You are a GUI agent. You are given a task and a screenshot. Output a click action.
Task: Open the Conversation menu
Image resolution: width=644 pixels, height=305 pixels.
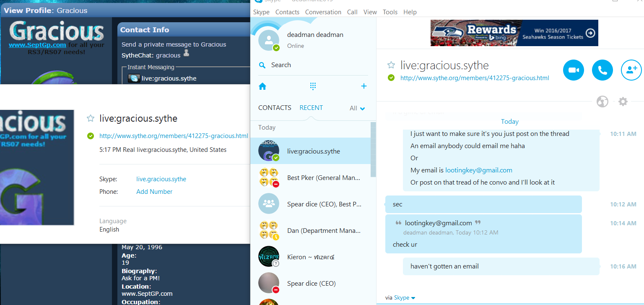(x=323, y=12)
